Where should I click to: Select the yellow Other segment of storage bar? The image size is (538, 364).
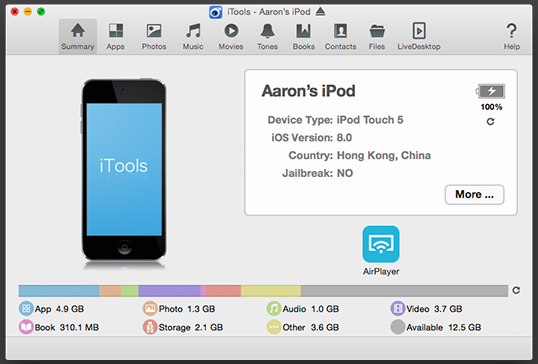[x=271, y=291]
